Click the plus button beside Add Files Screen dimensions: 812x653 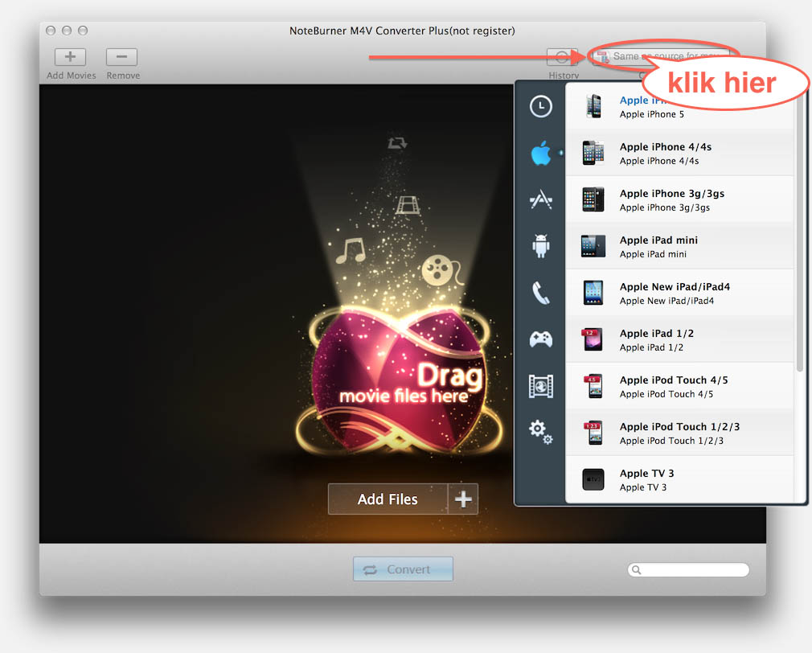(463, 499)
